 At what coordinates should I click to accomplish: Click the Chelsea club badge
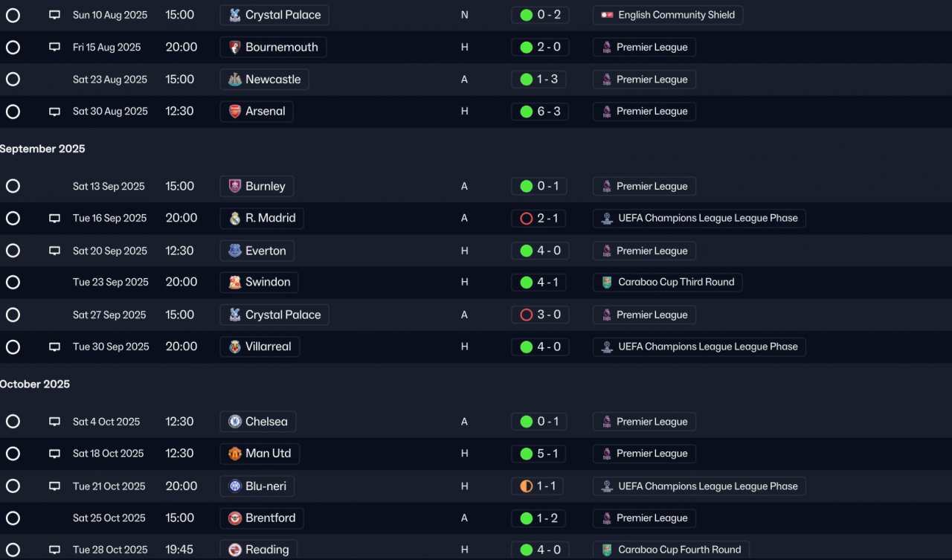(235, 422)
